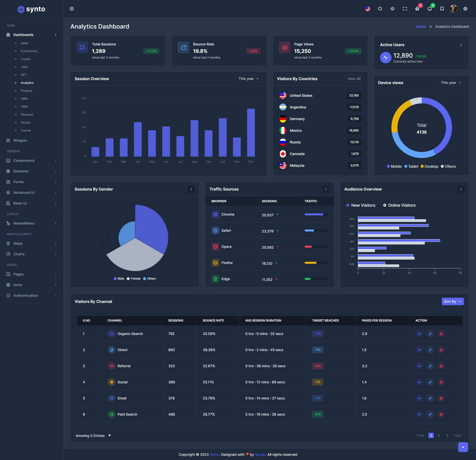Open the Widgets menu item

tap(20, 140)
